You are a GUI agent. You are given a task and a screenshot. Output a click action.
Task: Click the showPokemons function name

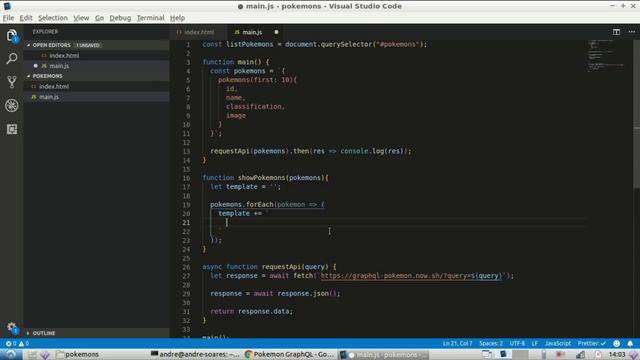point(261,178)
